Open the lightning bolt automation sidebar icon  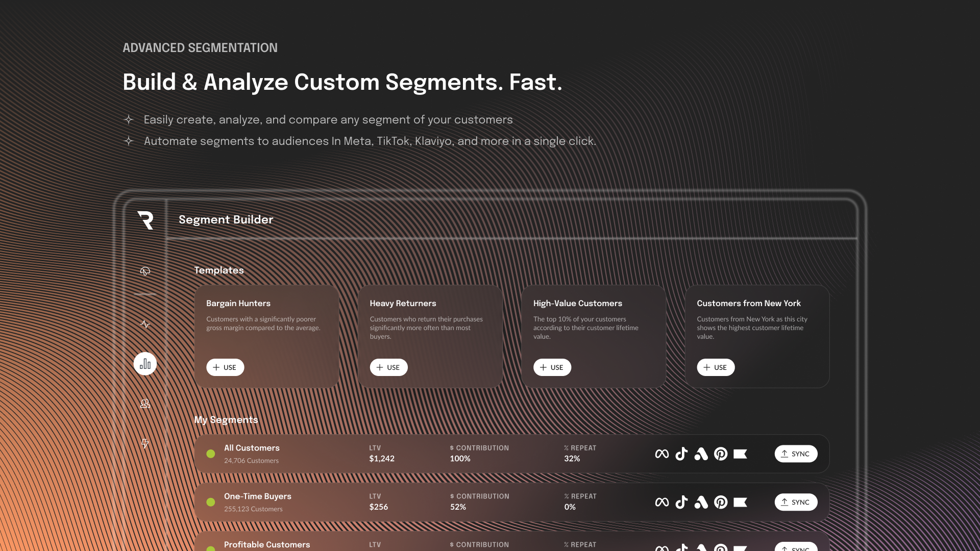pyautogui.click(x=145, y=443)
